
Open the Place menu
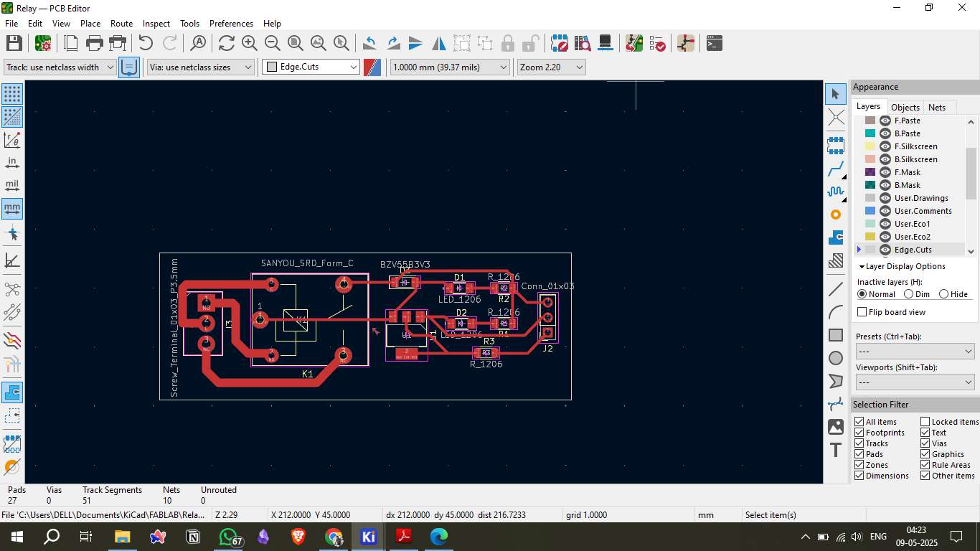[x=90, y=24]
